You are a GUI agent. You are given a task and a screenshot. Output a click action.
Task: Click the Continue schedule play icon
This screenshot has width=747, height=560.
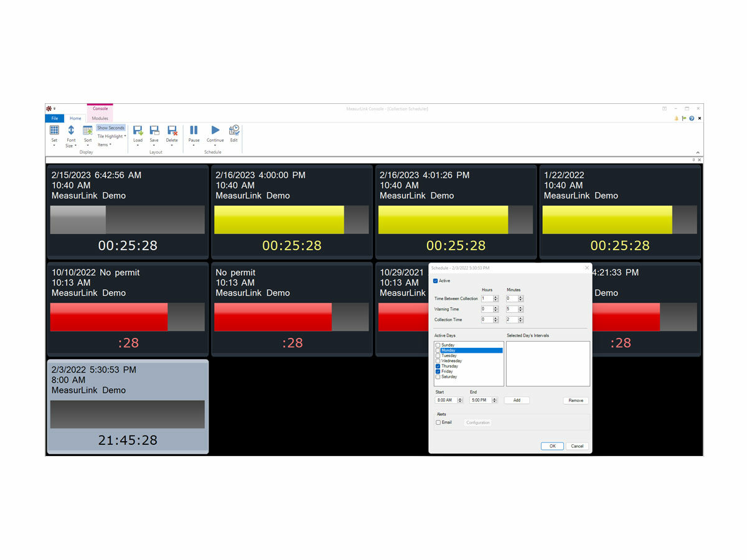215,130
